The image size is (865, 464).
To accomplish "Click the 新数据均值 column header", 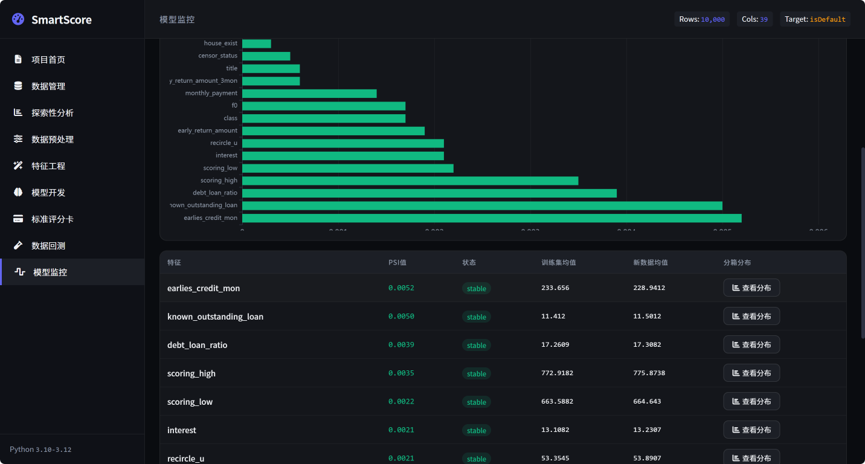I will [x=650, y=263].
